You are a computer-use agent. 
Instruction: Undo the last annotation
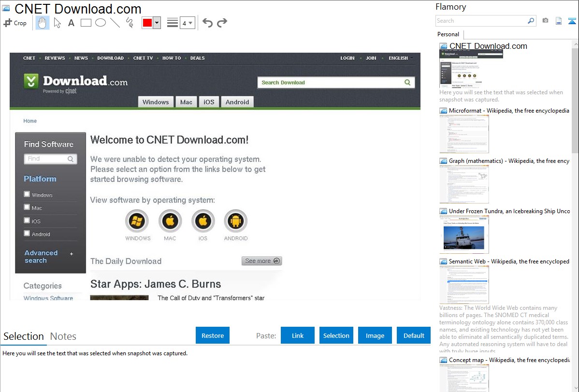pos(207,23)
